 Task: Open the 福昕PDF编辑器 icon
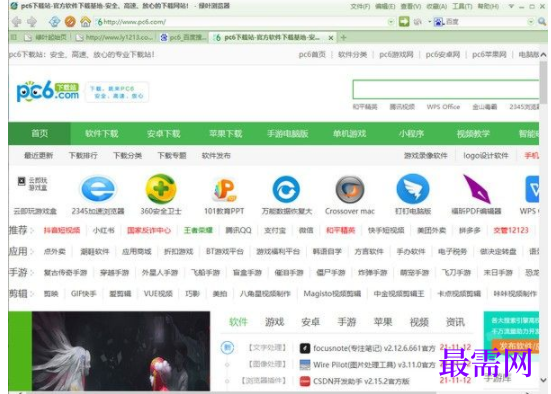[x=477, y=189]
